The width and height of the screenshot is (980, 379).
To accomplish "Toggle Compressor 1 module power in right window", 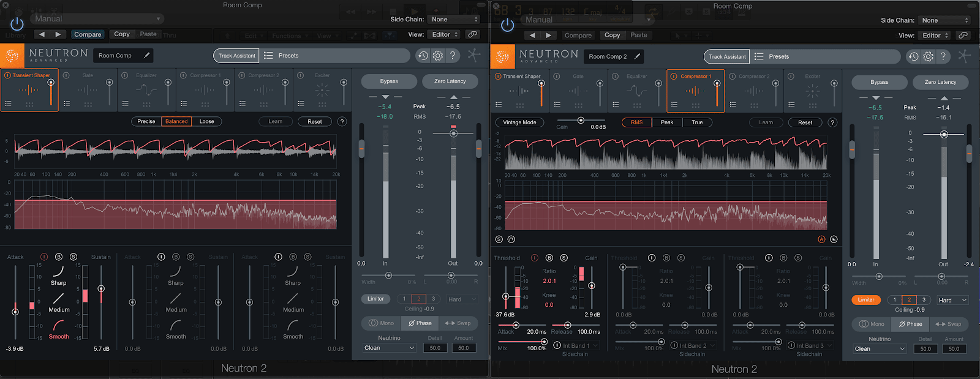I will [x=674, y=77].
